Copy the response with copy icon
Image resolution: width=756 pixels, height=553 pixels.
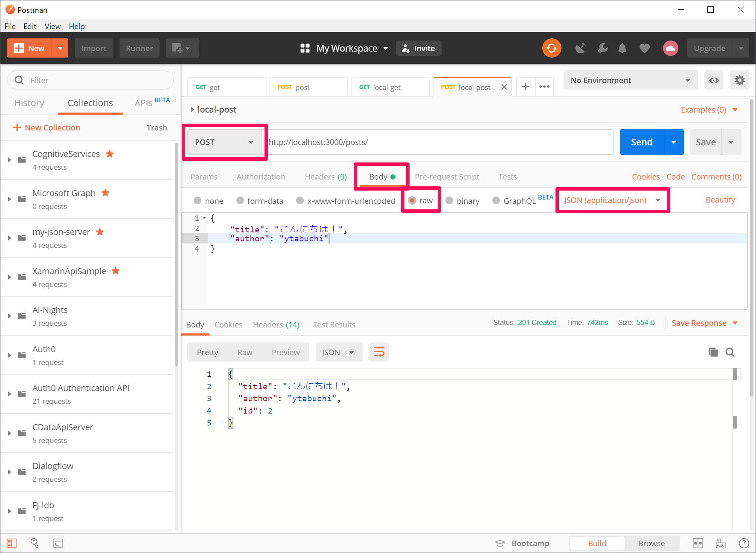(713, 352)
